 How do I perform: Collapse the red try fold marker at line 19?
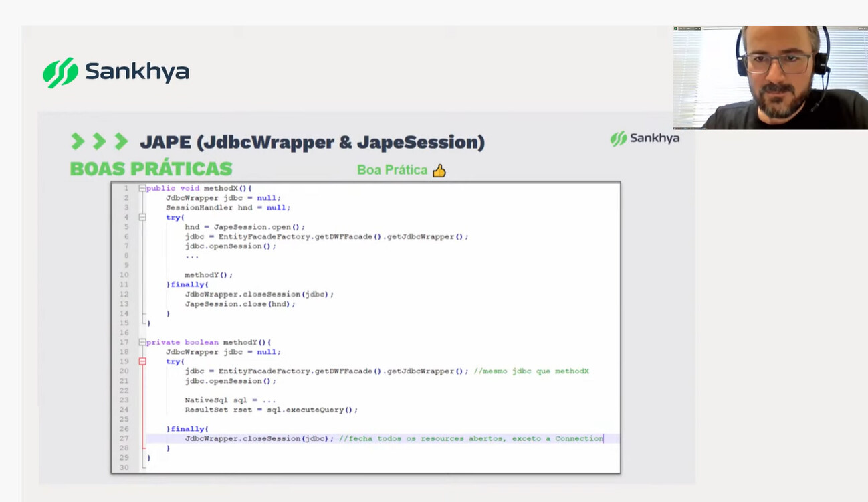pos(142,361)
